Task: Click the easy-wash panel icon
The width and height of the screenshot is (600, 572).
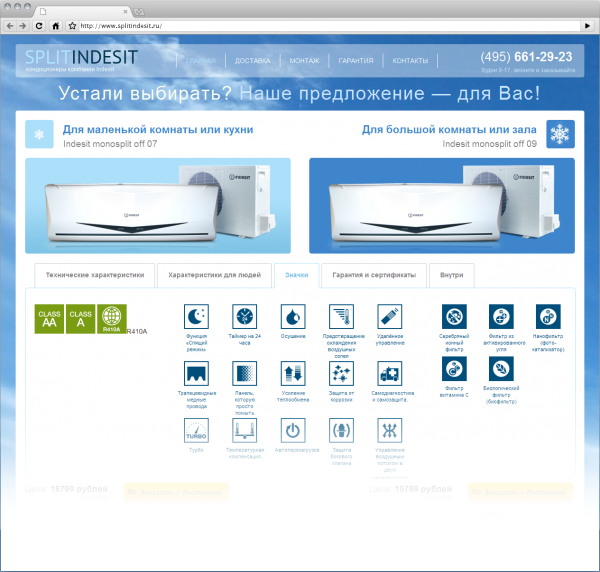Action: click(245, 373)
